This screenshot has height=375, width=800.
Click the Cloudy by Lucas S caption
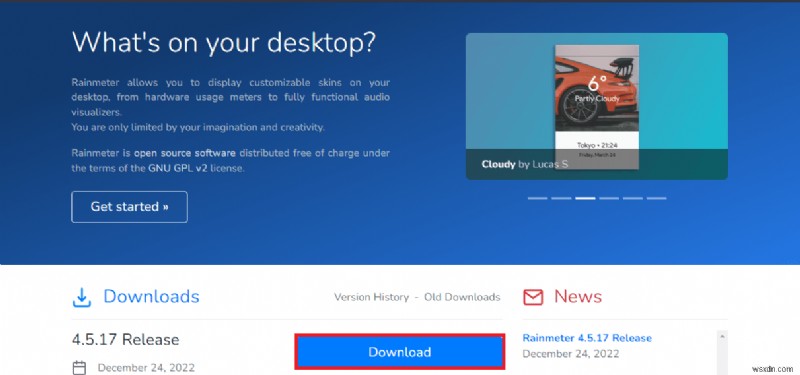pyautogui.click(x=524, y=164)
